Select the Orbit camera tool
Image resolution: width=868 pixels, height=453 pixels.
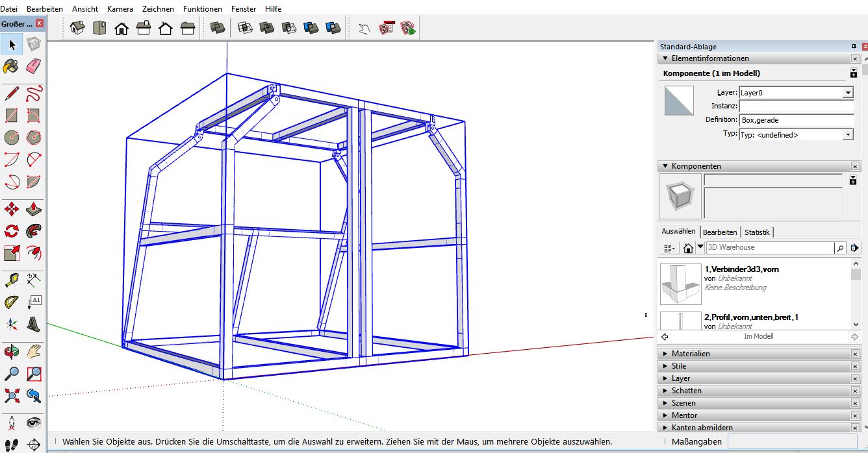(11, 352)
